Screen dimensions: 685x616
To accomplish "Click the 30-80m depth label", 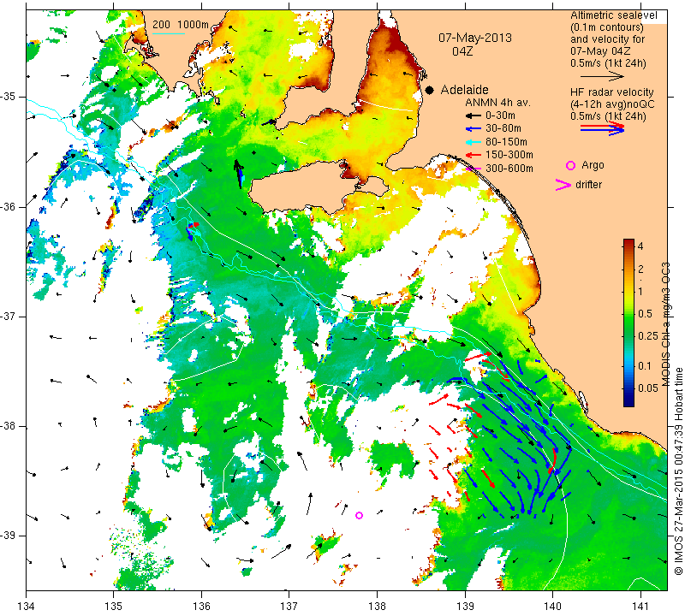I will 503,128.
